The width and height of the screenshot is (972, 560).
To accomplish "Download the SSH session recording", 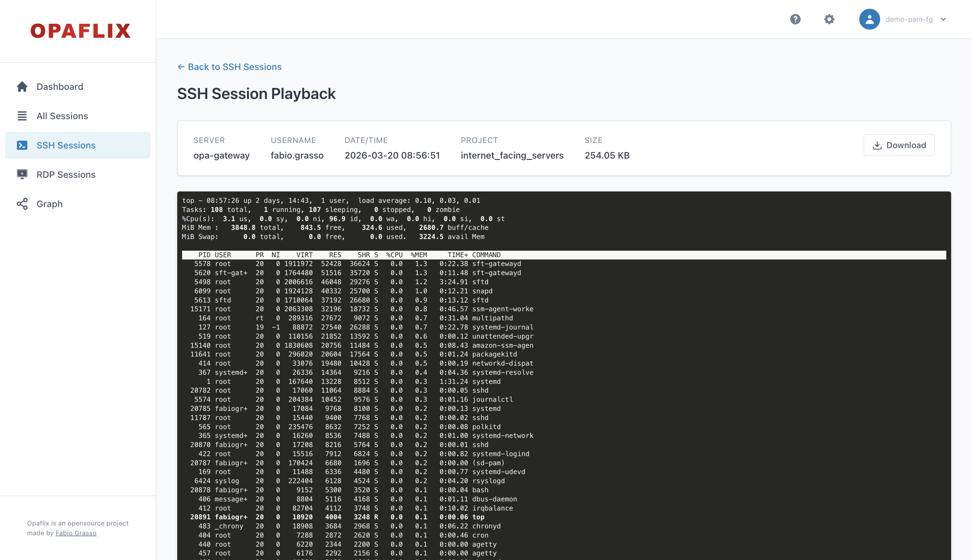I will (x=899, y=145).
